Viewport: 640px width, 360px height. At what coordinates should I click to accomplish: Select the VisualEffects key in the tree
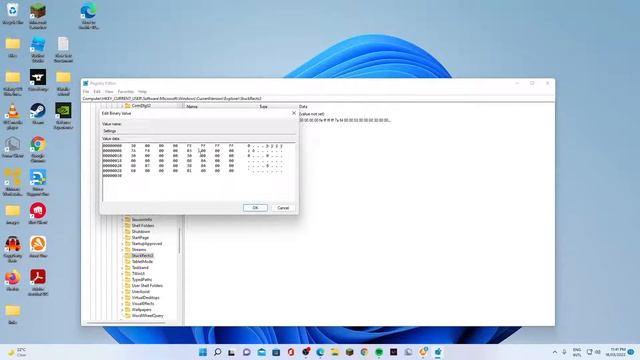pos(143,304)
